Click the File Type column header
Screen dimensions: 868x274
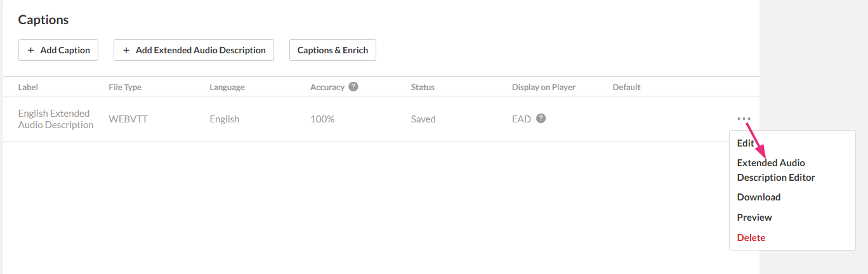[125, 87]
